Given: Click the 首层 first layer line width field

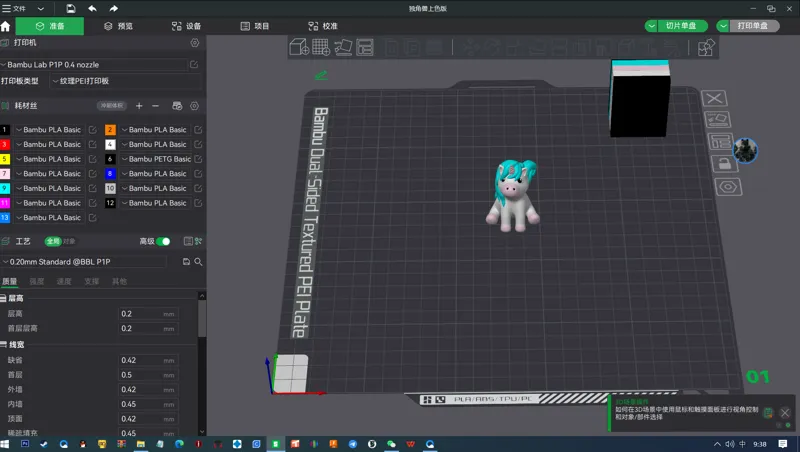Looking at the screenshot, I should click(148, 375).
